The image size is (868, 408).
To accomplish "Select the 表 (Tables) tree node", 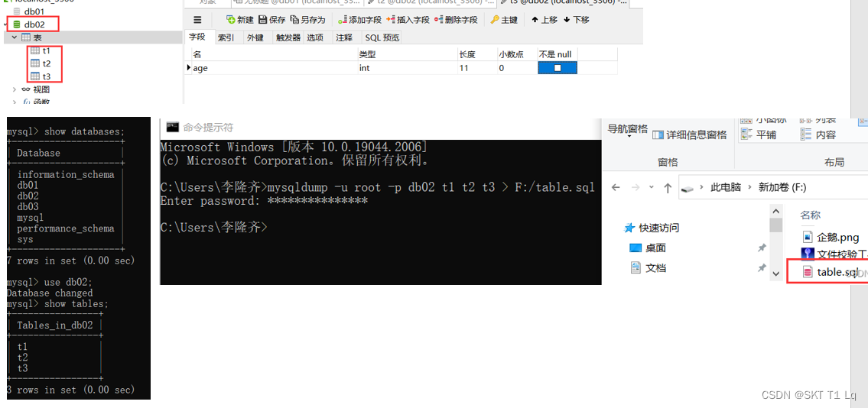I will pos(32,37).
